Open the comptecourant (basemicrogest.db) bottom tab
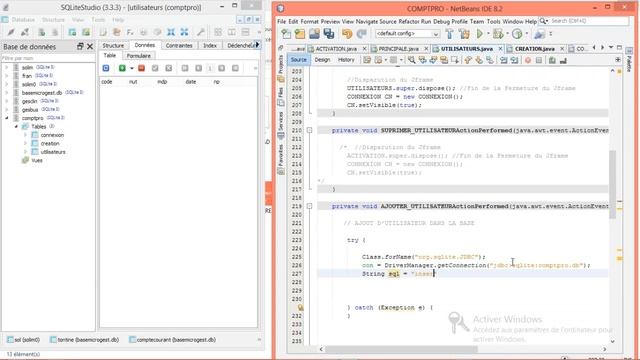Viewport: 640px width, 360px height. click(x=173, y=340)
